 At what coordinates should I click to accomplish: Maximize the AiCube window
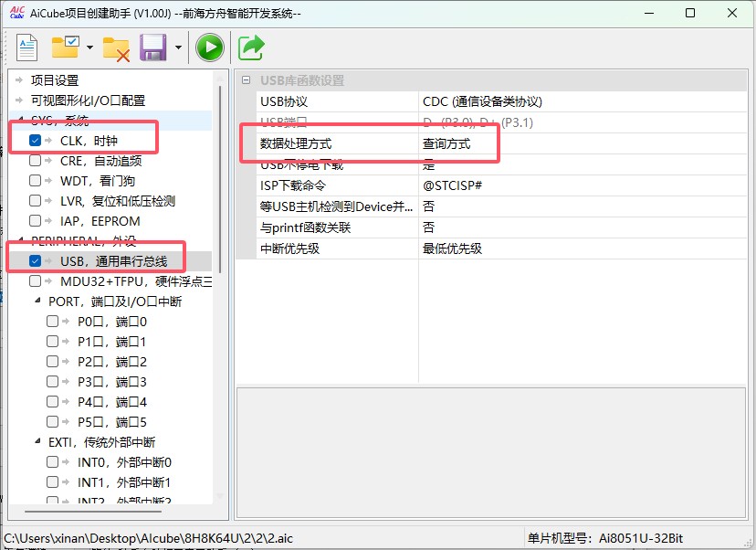[x=690, y=13]
